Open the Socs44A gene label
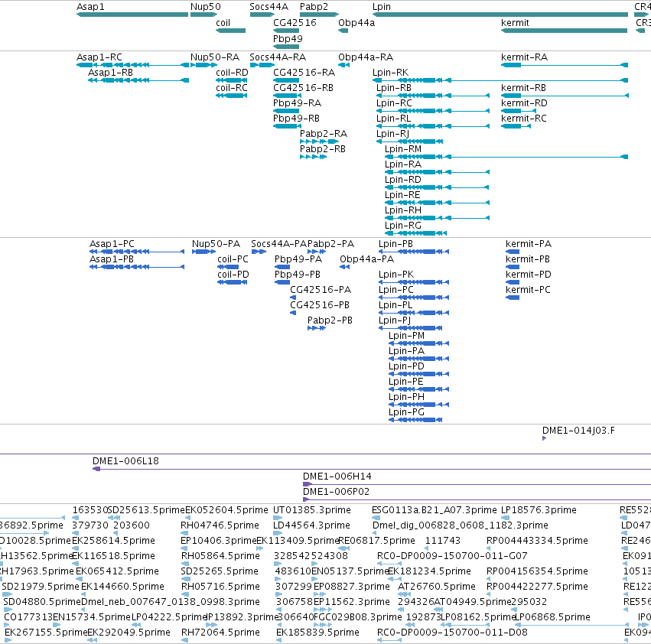The height and width of the screenshot is (644, 651). click(x=269, y=7)
